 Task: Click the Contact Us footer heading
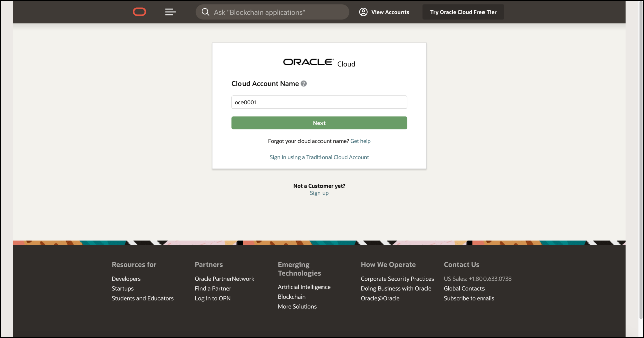click(461, 265)
